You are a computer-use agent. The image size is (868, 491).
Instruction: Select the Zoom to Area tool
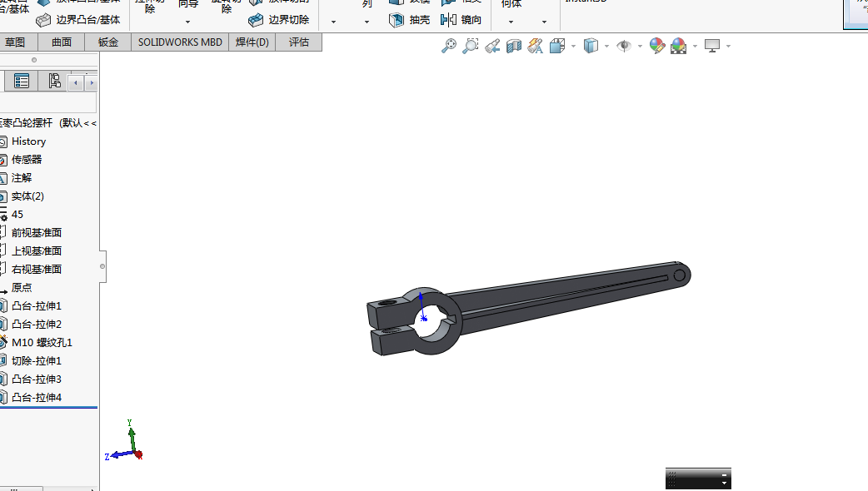[470, 46]
